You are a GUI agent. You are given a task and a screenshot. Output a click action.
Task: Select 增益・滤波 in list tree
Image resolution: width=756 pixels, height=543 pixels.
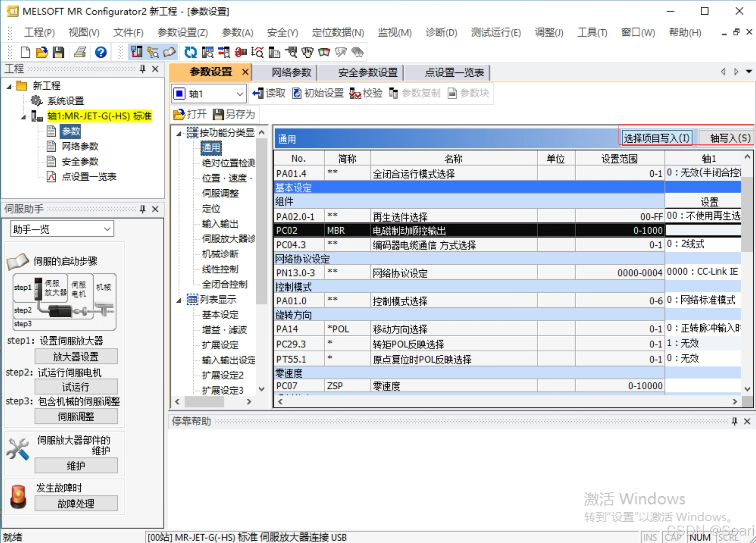tap(224, 330)
